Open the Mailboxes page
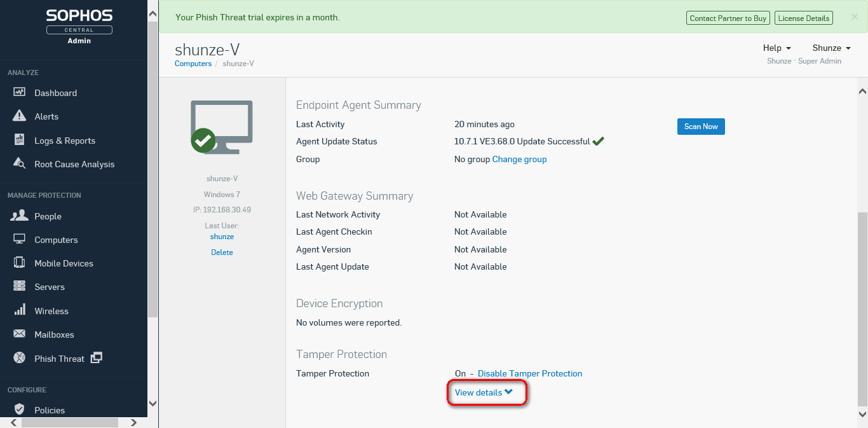The width and height of the screenshot is (868, 428). [54, 335]
